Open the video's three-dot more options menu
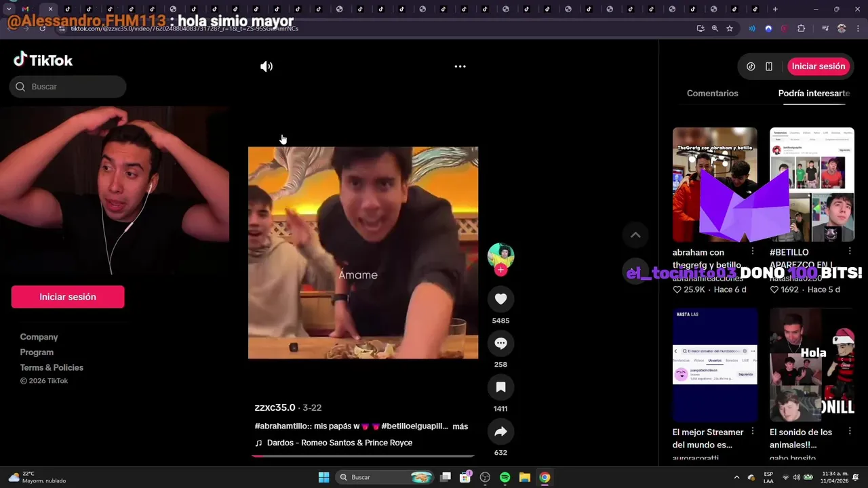Image resolution: width=868 pixels, height=488 pixels. coord(460,66)
